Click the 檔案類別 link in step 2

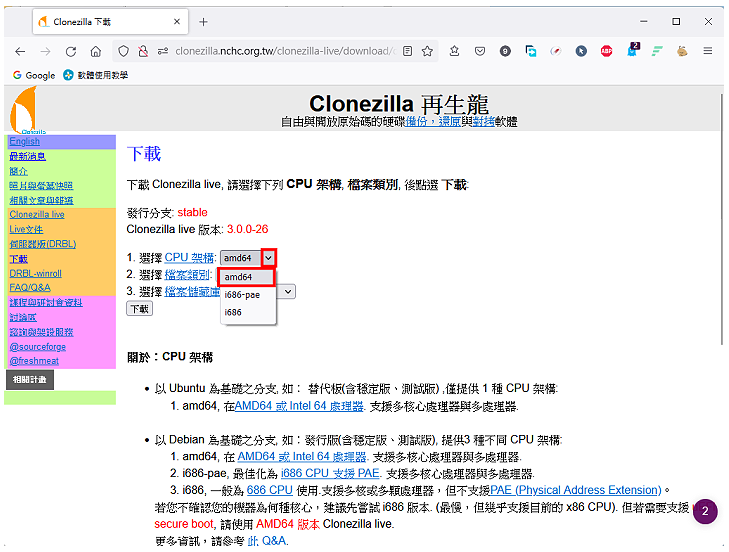point(187,275)
